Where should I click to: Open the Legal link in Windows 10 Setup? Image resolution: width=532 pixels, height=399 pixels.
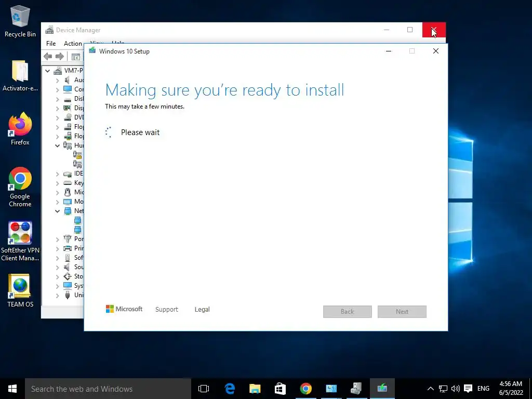[x=202, y=310]
